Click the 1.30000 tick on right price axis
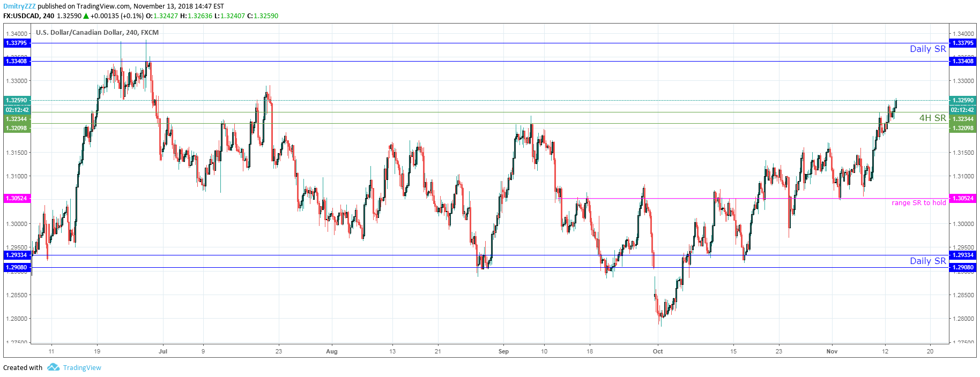 964,224
